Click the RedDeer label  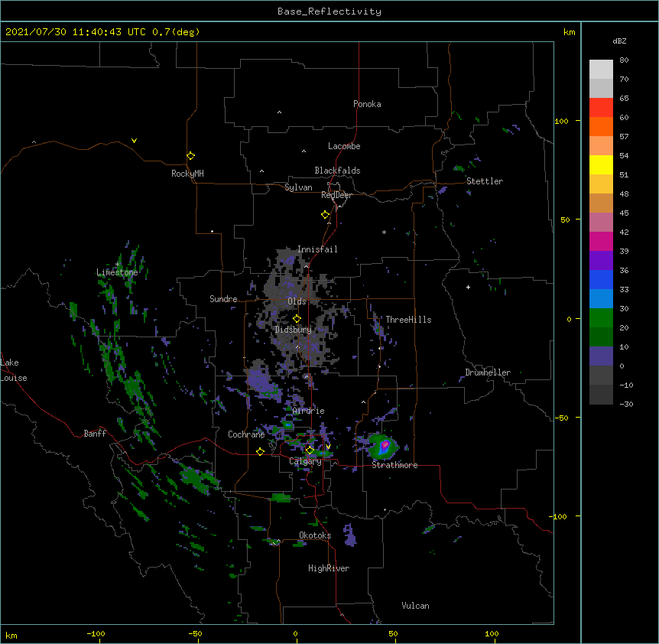(336, 195)
